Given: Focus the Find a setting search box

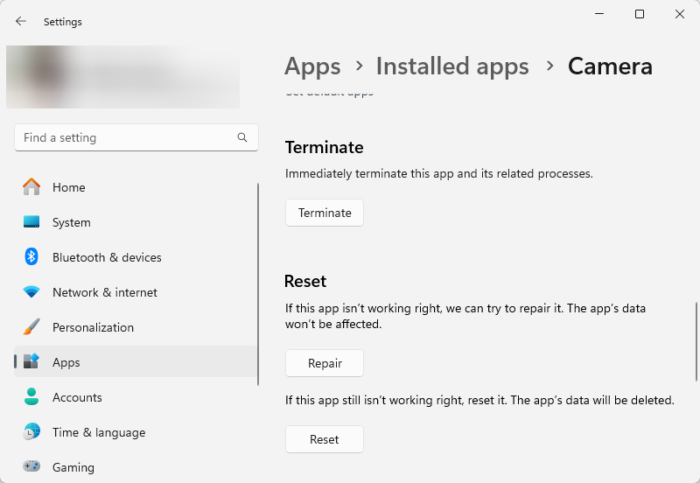Looking at the screenshot, I should (125, 137).
